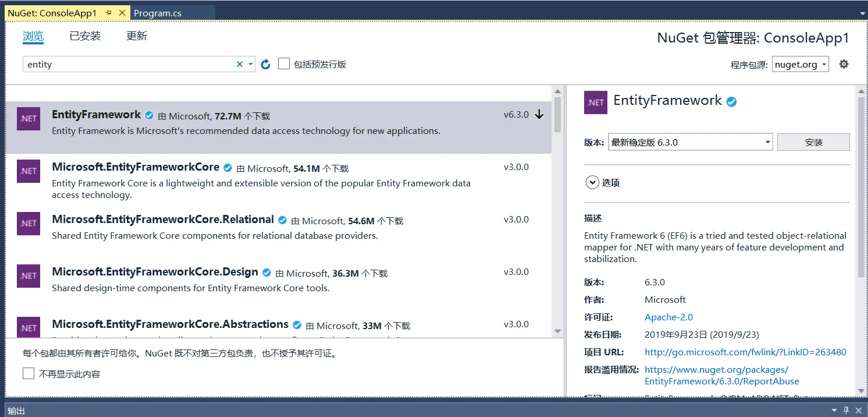Click Microsoft.EntityFrameworkCore.Abstractions .NET icon
Image resolution: width=868 pixels, height=417 pixels.
pyautogui.click(x=29, y=328)
